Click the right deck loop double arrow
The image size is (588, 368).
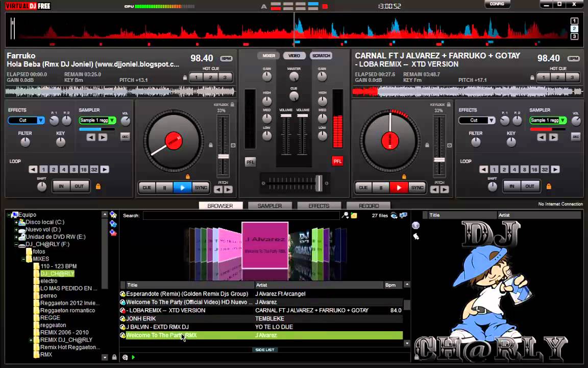[x=555, y=169]
